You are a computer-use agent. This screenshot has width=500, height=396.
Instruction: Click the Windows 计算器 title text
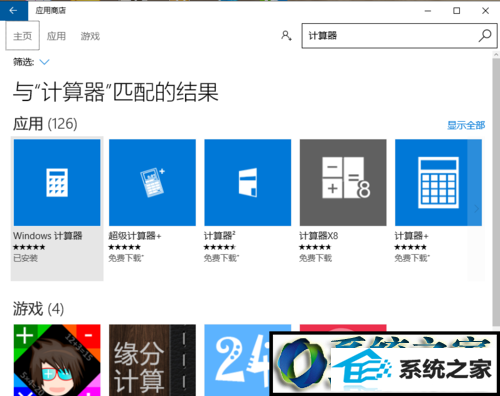[48, 236]
